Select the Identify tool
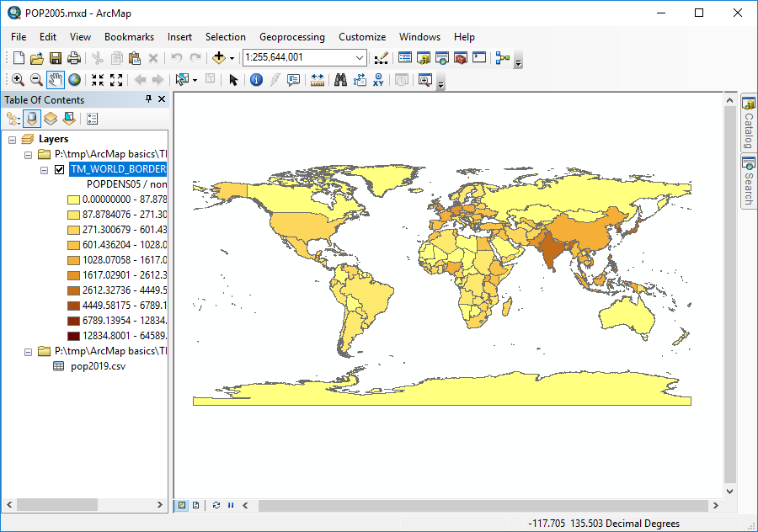 pos(255,79)
